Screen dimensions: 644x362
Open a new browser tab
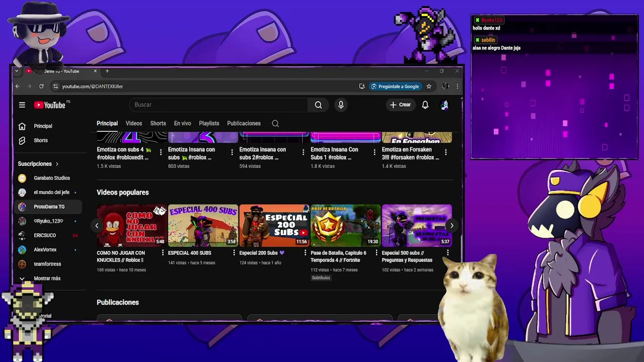pos(107,71)
